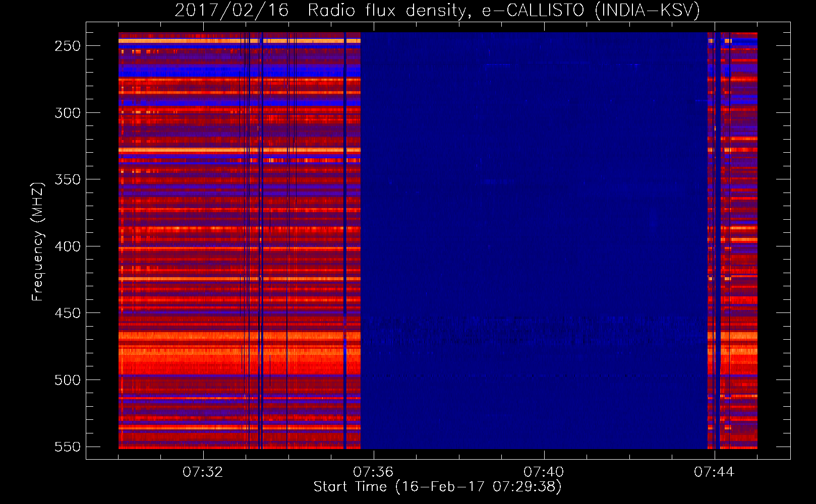Click the 07:32 time tick label
Image resolution: width=816 pixels, height=504 pixels.
pyautogui.click(x=203, y=472)
